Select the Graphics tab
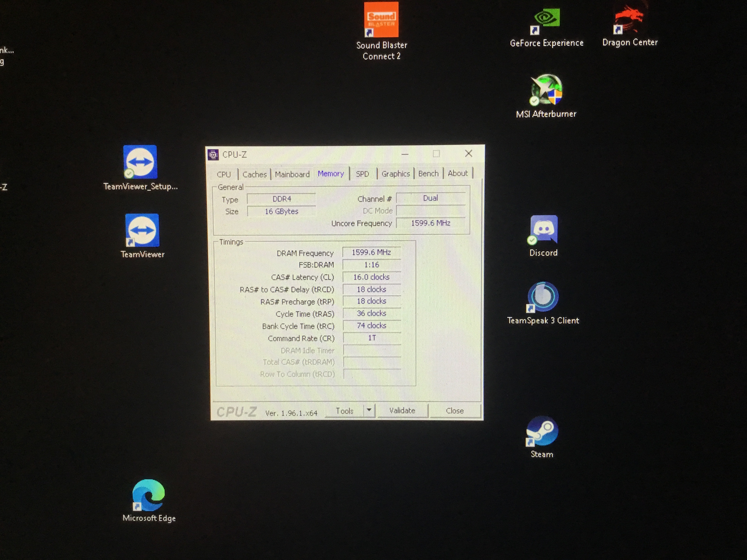Screen dimensions: 747x560 (x=395, y=173)
